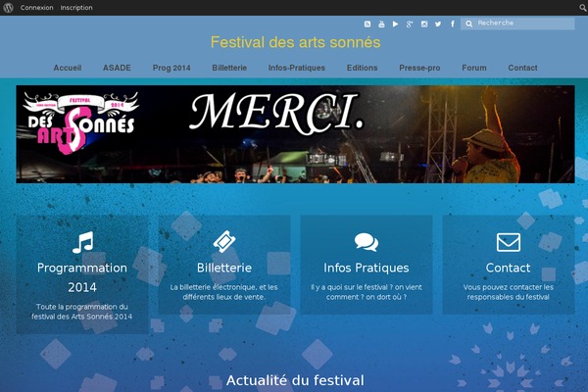Open the RSS feed icon
588x392 pixels.
[x=367, y=24]
